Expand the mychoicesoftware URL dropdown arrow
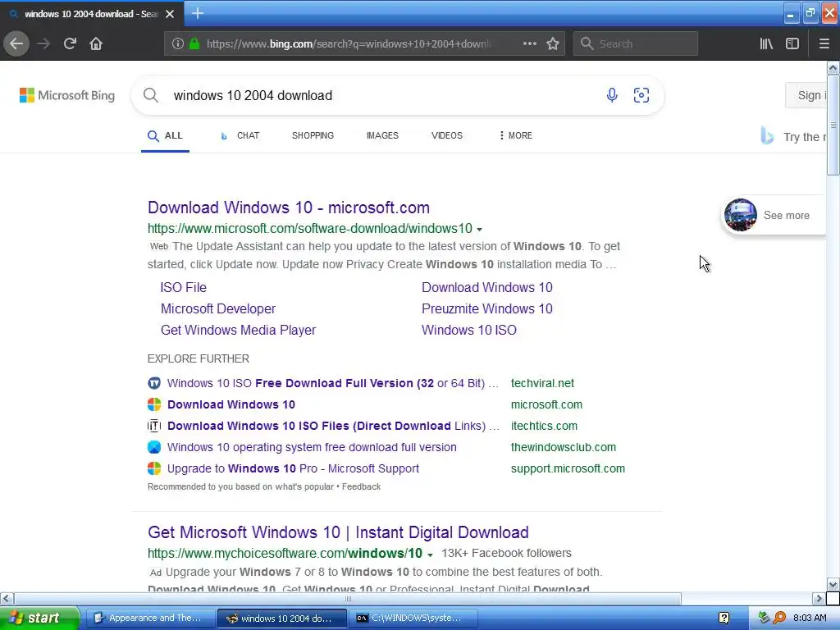The image size is (840, 630). point(430,555)
